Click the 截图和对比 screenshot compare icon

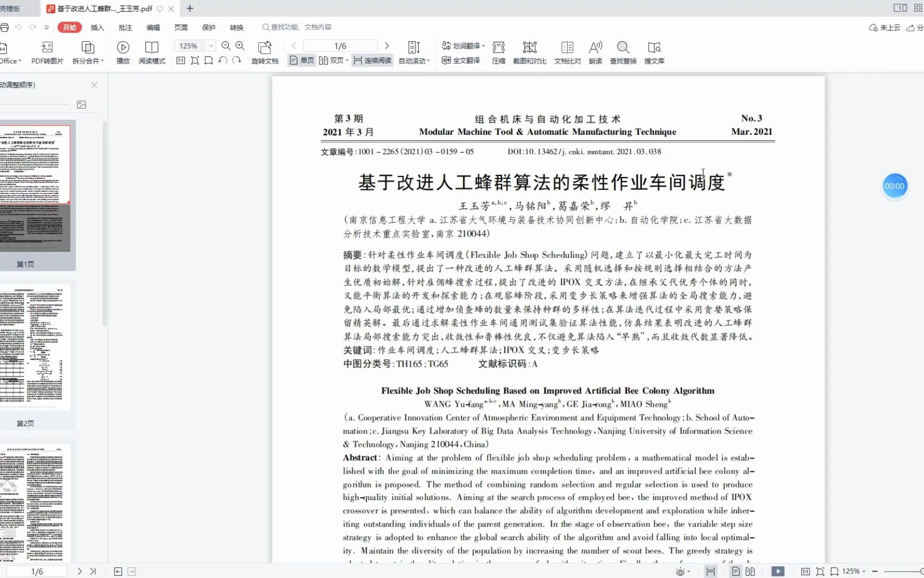point(529,53)
